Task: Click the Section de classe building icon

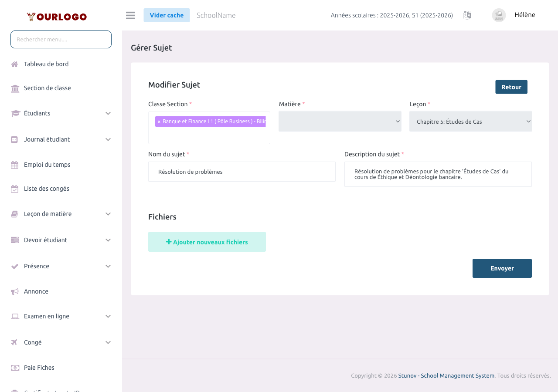Action: click(x=15, y=88)
